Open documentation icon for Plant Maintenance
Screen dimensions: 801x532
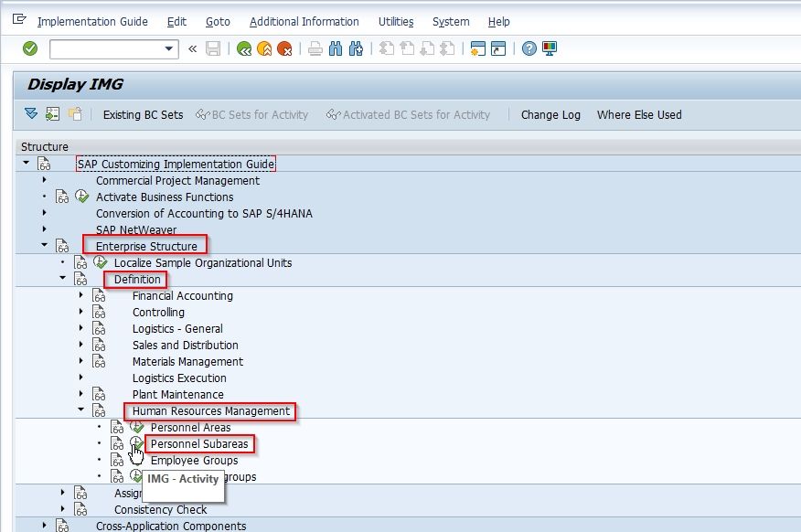pyautogui.click(x=99, y=394)
